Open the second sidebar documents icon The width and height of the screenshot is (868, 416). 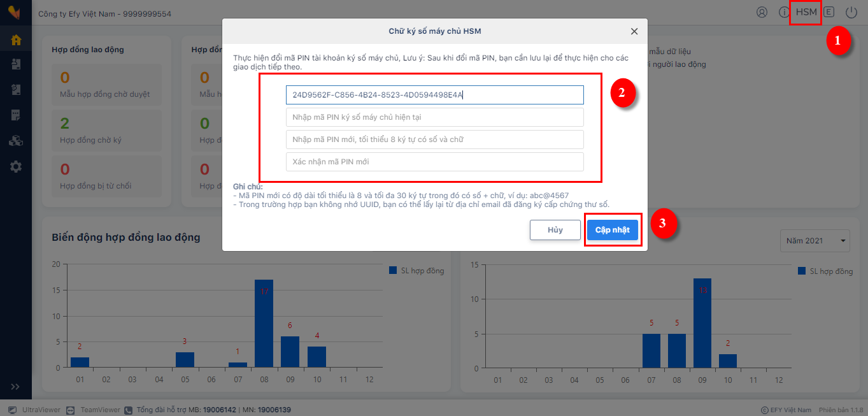point(16,90)
